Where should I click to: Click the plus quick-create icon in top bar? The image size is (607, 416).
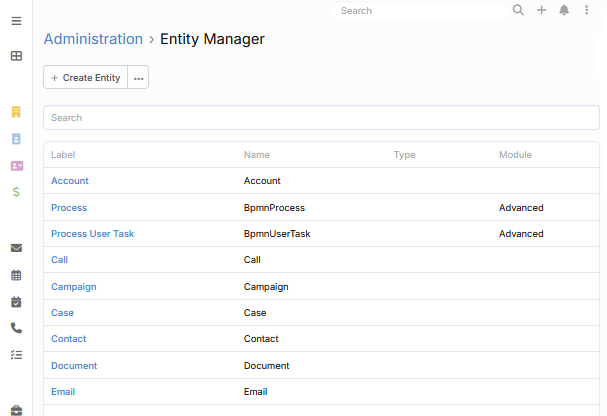(541, 10)
